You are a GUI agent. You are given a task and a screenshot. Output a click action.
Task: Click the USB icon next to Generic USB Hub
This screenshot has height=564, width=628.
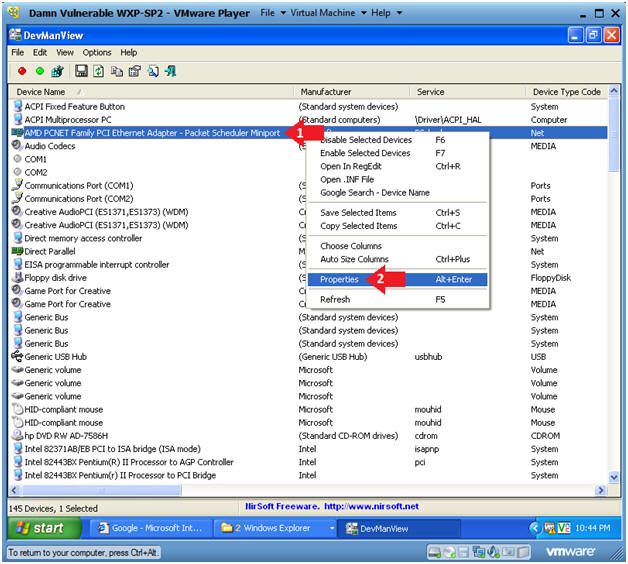(17, 356)
